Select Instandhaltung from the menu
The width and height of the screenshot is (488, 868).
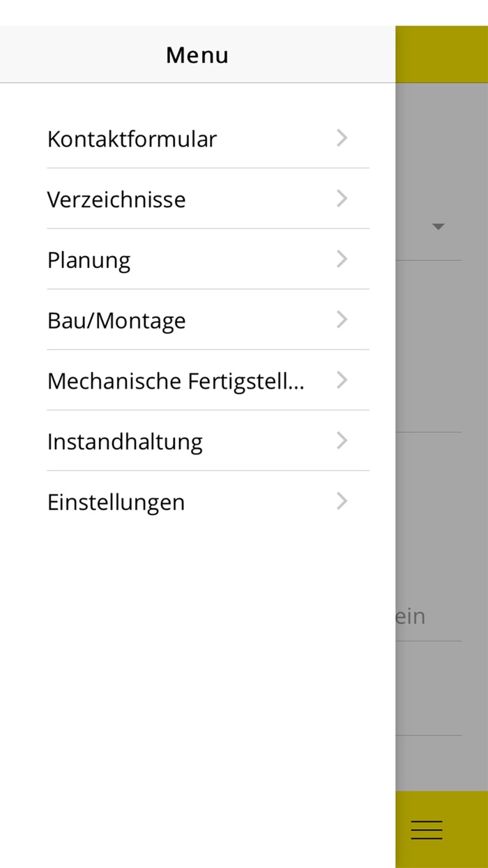tap(125, 440)
